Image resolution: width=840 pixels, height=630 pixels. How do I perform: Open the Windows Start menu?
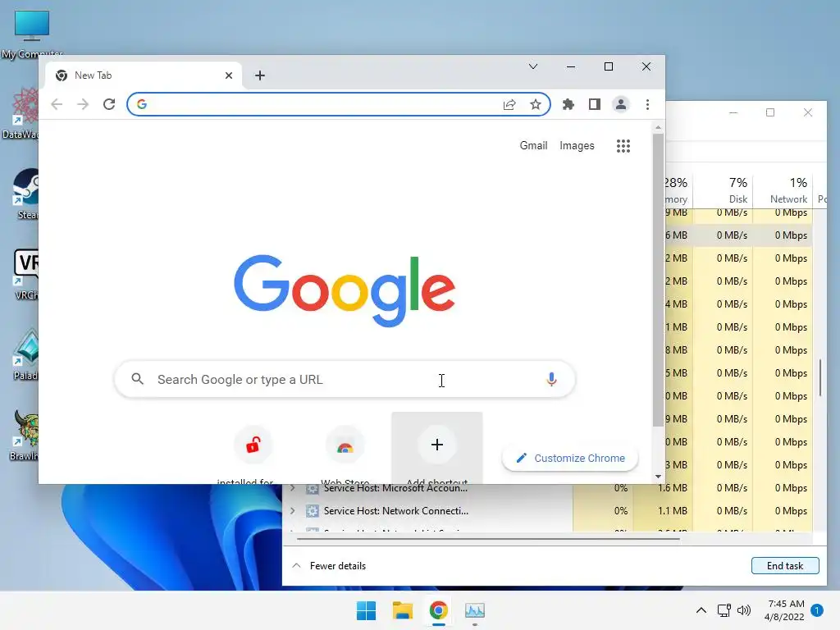[x=367, y=610]
